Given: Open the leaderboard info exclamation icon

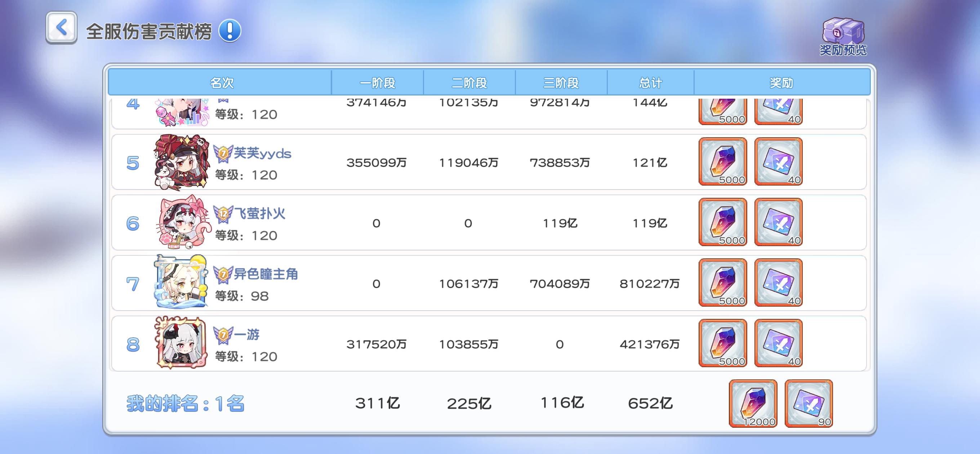Looking at the screenshot, I should point(230,30).
